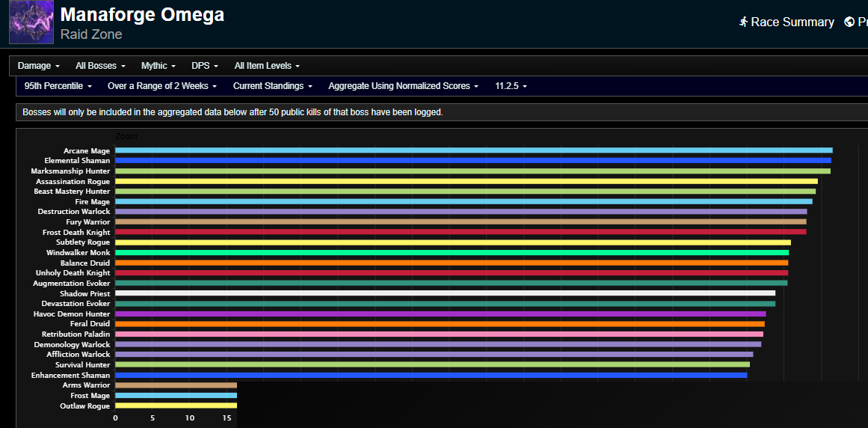The height and width of the screenshot is (428, 868).
Task: Click the Retribution Paladin axis label
Action: tap(76, 334)
